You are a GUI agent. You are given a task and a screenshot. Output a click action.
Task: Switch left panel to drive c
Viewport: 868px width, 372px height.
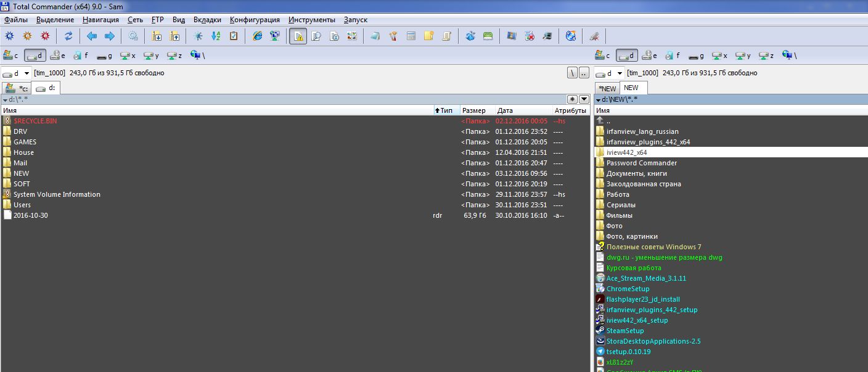[11, 56]
